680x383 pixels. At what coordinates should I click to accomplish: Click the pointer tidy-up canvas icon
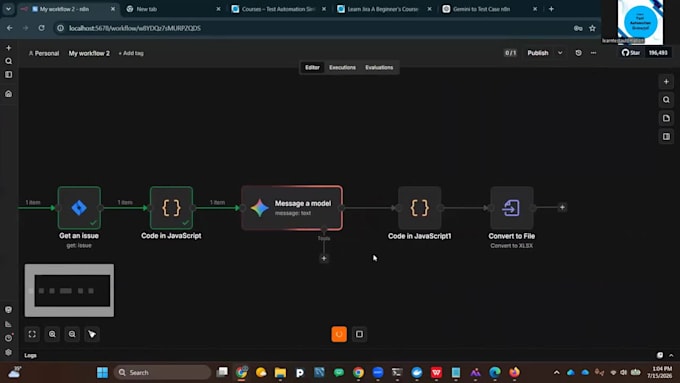coord(92,334)
